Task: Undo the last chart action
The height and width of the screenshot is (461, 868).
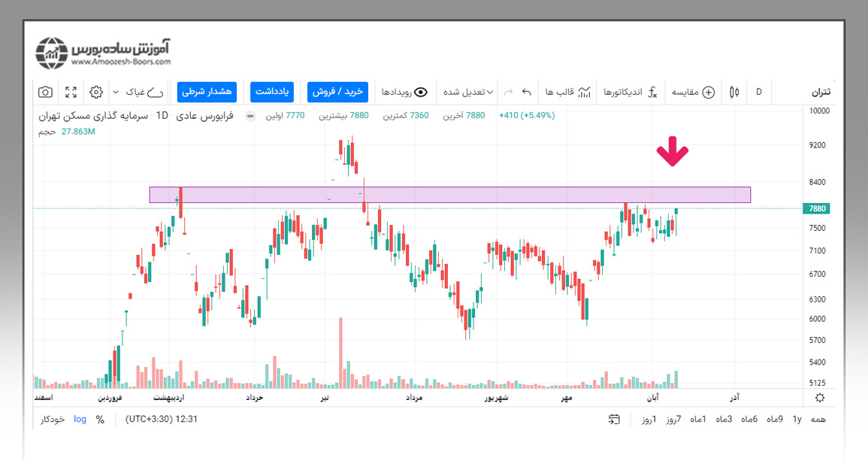Action: point(526,92)
